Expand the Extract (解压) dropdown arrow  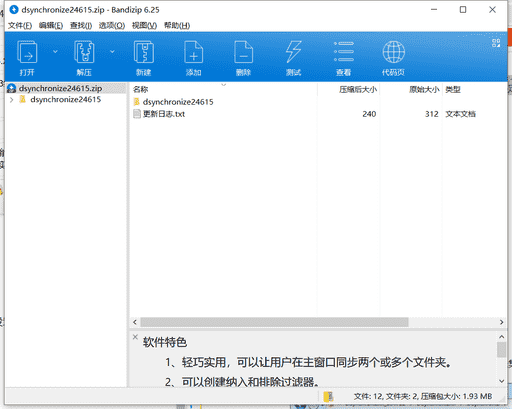click(112, 52)
